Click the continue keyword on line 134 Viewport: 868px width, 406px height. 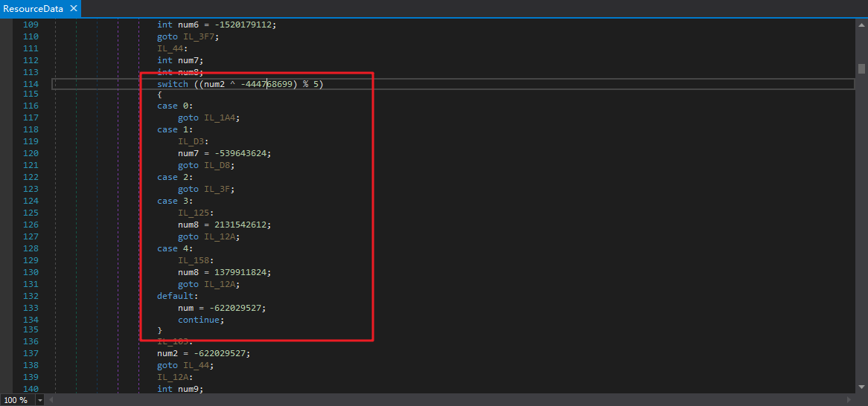pyautogui.click(x=200, y=320)
